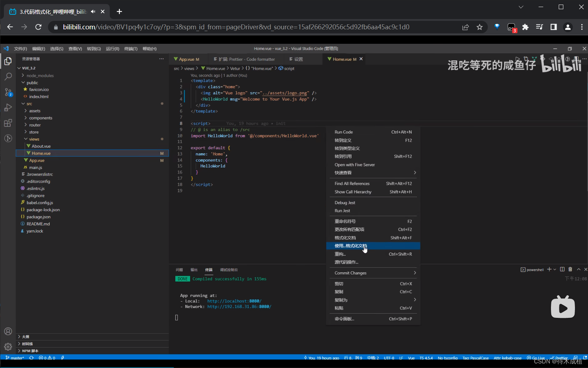
Task: Select 使用...格式化文档 in context menu
Action: coord(373,246)
